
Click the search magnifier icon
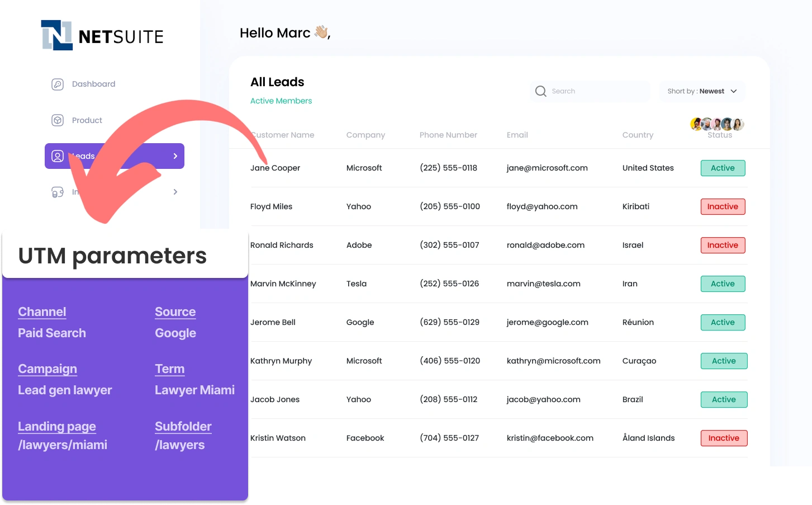coord(540,91)
